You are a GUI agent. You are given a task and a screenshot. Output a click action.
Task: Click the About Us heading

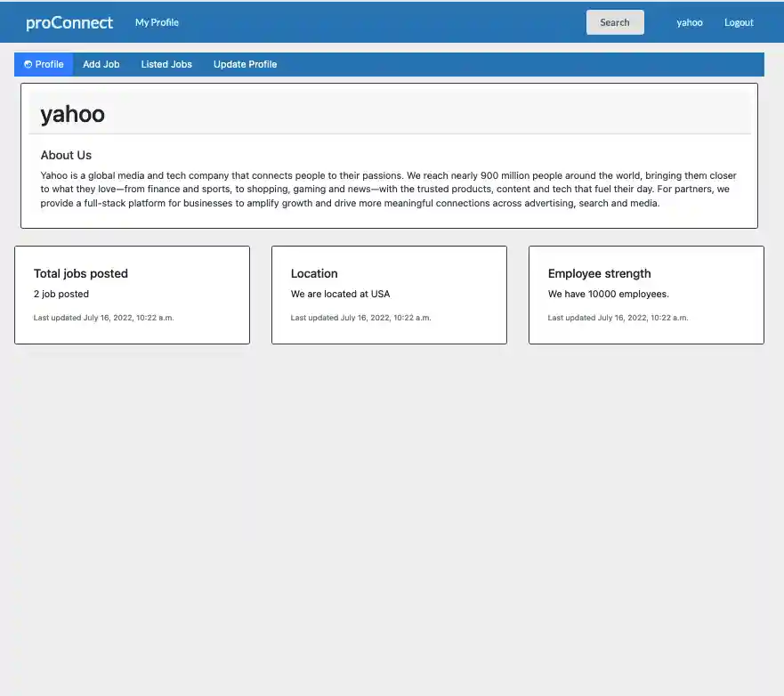tap(66, 155)
